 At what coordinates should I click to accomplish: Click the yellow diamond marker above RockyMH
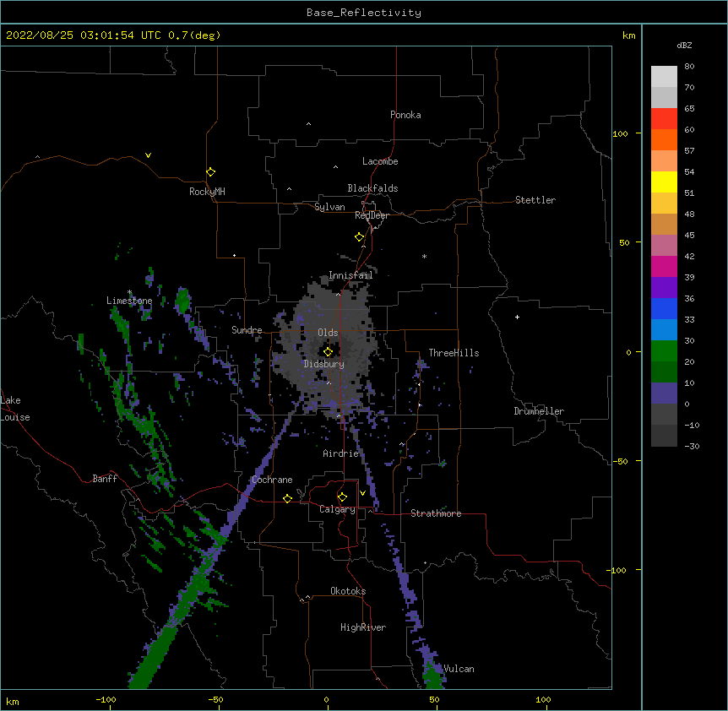[x=210, y=172]
